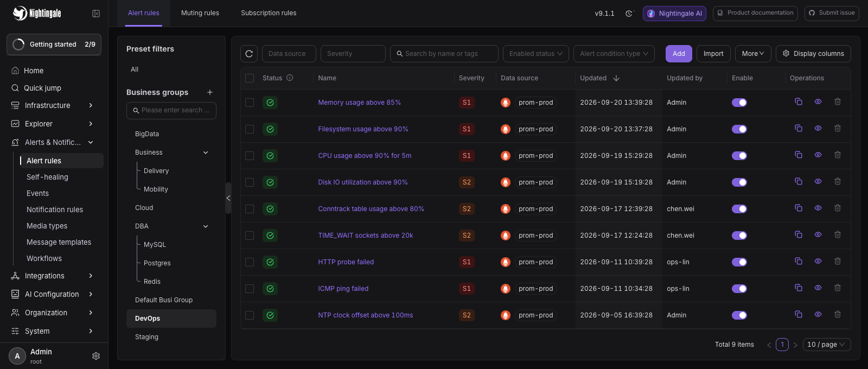
Task: Disable the CPU usage above 90% for 5m rule
Action: [x=739, y=156]
